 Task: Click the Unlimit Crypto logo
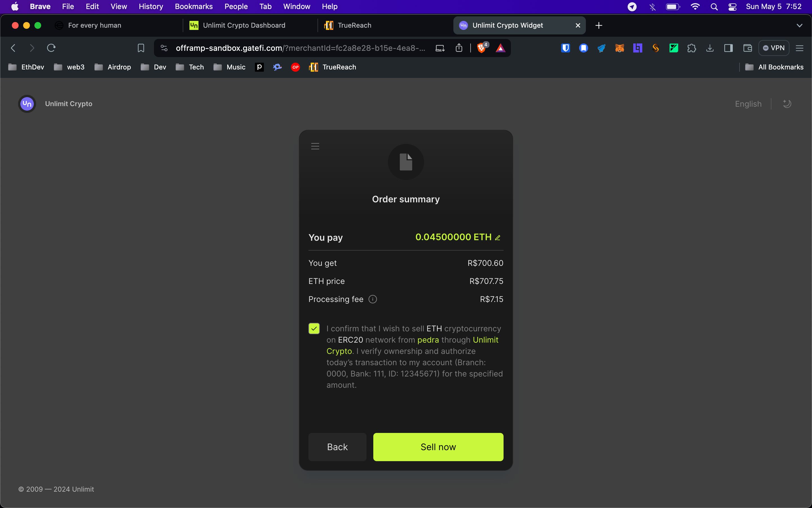point(27,104)
